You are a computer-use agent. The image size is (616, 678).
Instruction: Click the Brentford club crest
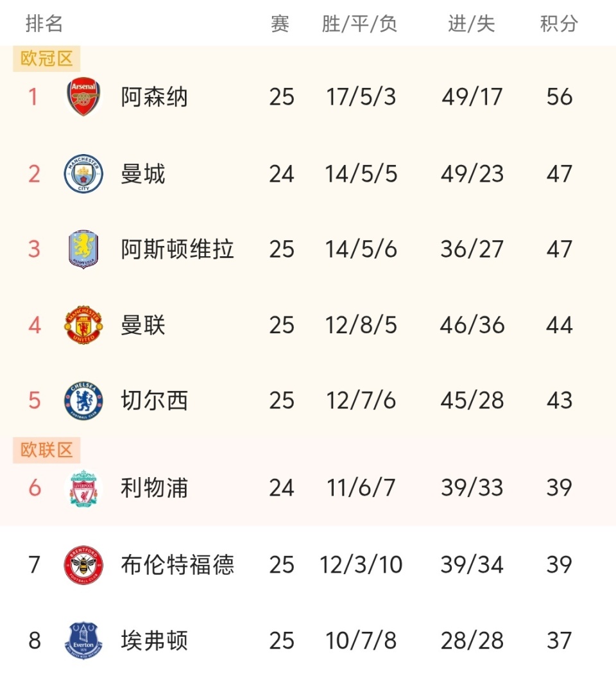pos(83,565)
